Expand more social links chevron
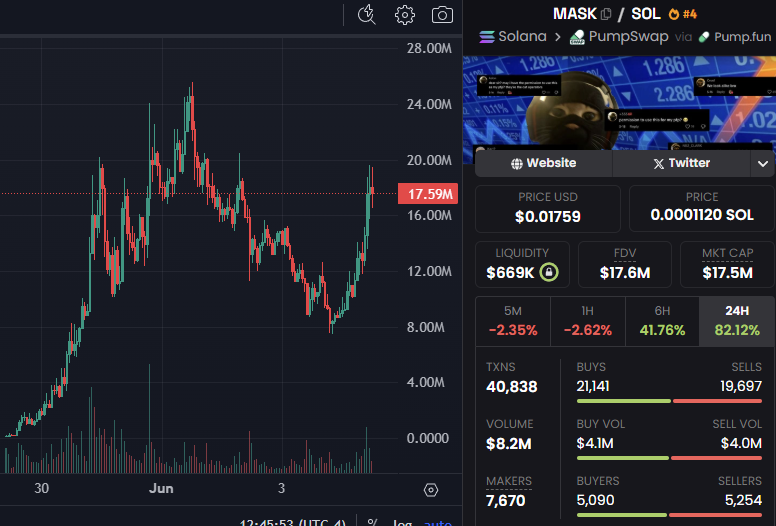776x526 pixels. point(763,163)
